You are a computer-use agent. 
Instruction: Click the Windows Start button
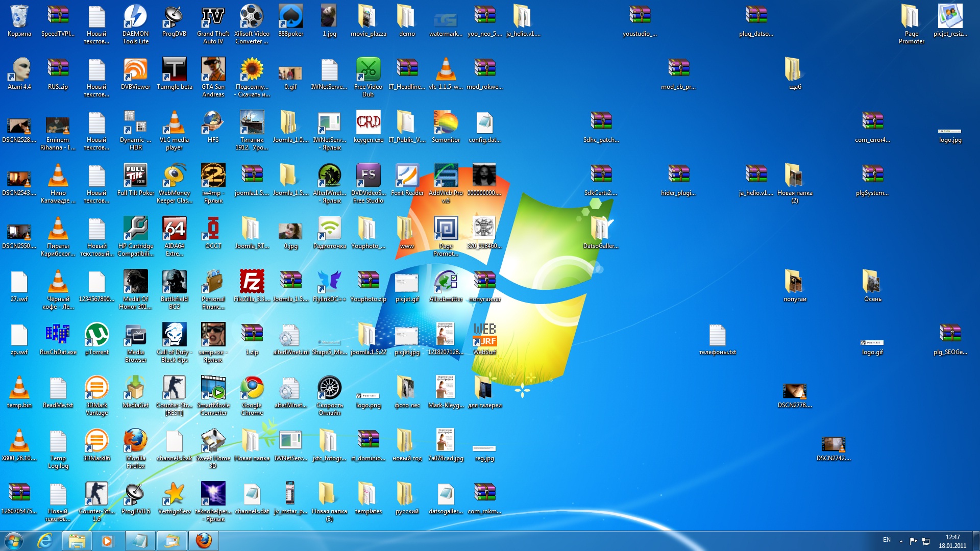pyautogui.click(x=14, y=540)
